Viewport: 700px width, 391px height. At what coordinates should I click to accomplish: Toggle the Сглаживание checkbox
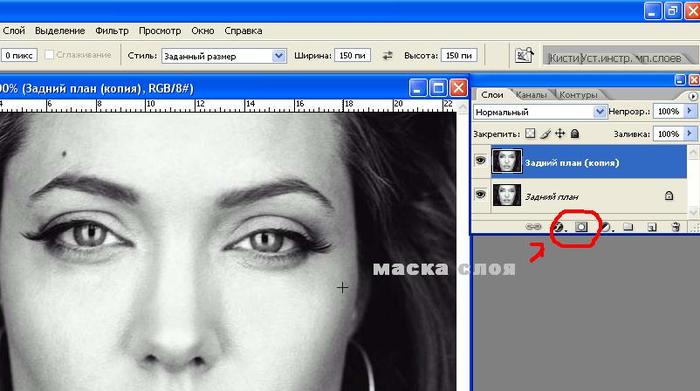coord(49,55)
